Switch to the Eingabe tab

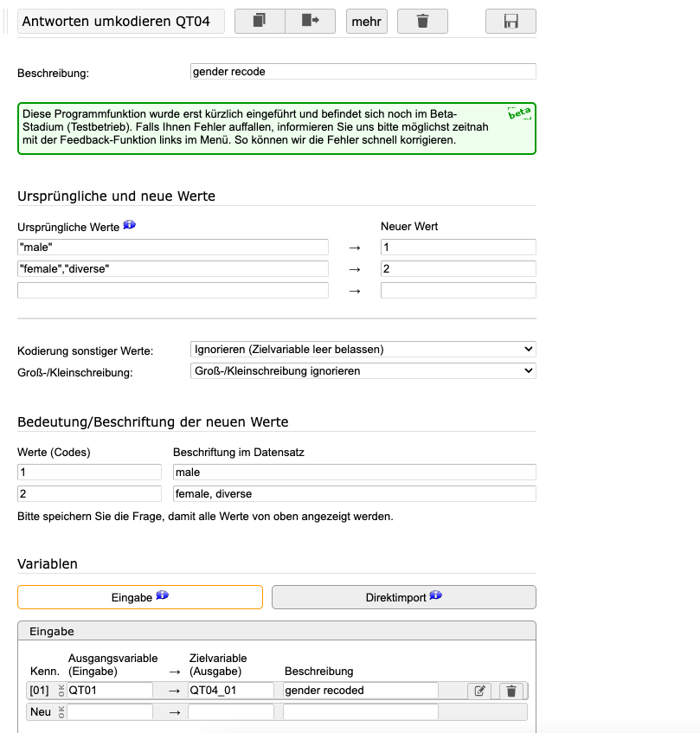coord(139,597)
